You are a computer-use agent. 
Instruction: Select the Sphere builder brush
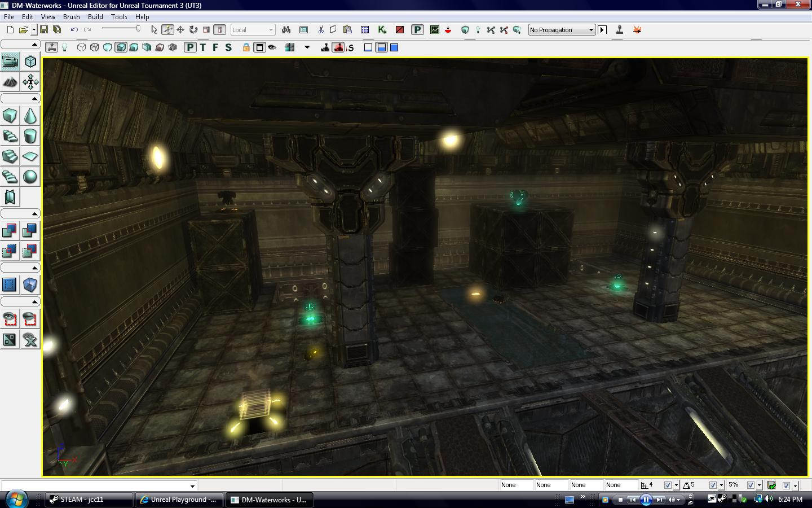tap(30, 177)
